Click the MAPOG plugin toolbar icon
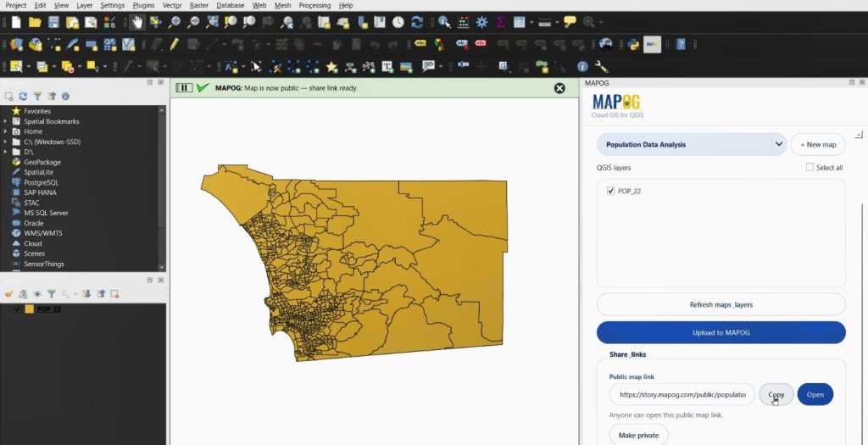The height and width of the screenshot is (445, 868). pos(652,44)
